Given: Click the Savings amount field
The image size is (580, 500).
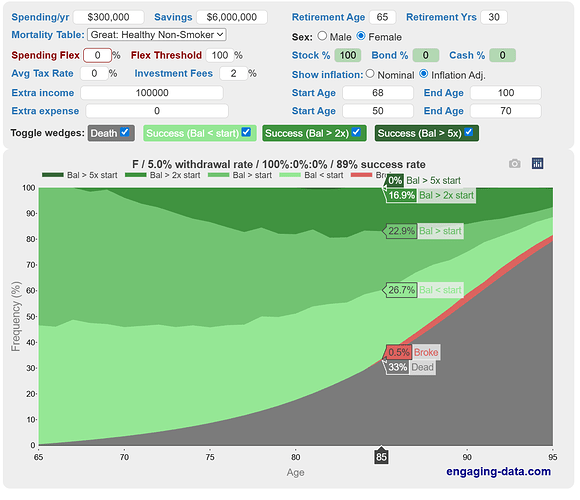Looking at the screenshot, I should tap(232, 17).
